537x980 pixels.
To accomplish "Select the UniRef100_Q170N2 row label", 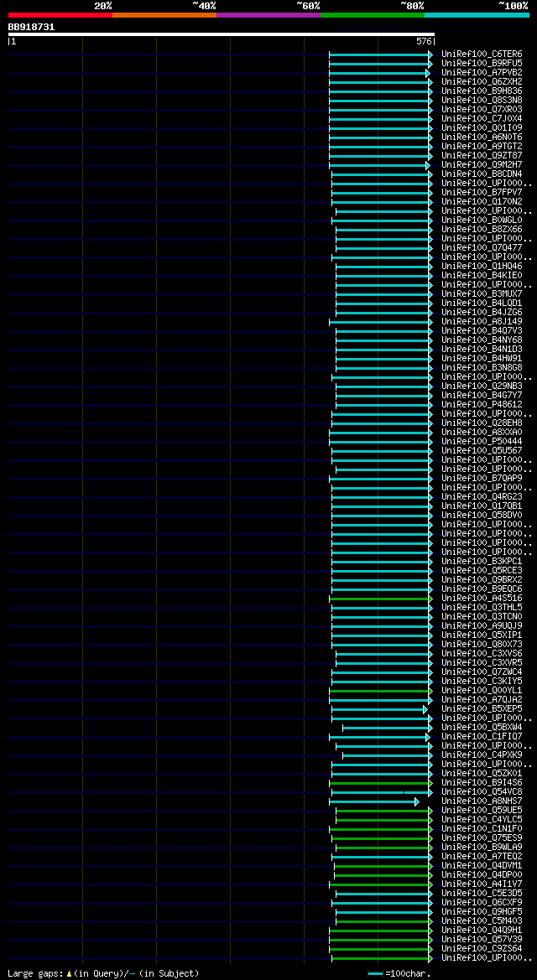I will [482, 202].
